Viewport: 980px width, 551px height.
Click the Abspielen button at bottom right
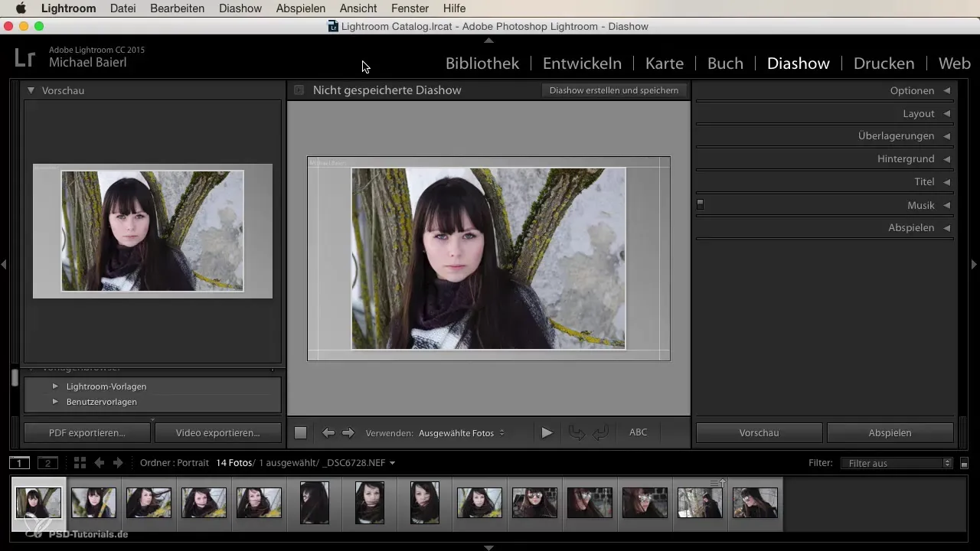tap(890, 433)
